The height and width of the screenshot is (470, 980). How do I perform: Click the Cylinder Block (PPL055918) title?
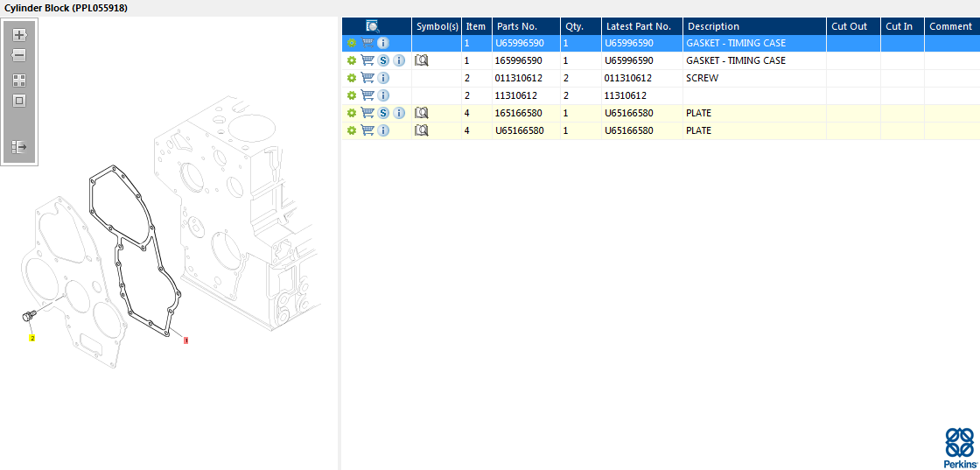(66, 8)
